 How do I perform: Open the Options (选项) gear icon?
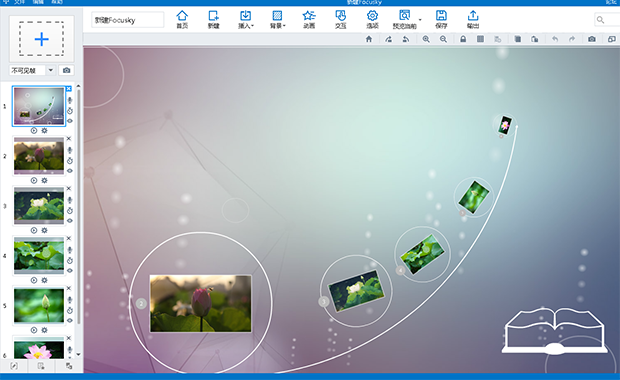click(372, 19)
